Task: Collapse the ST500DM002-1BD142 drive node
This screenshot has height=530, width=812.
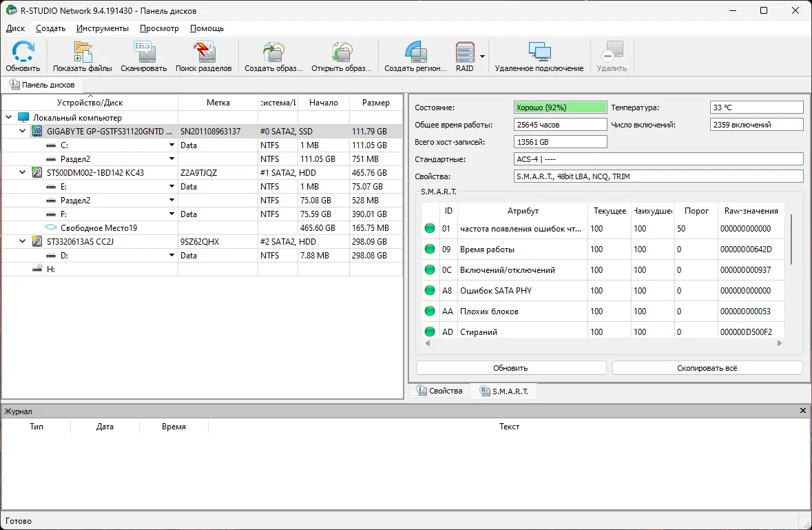Action: click(22, 172)
